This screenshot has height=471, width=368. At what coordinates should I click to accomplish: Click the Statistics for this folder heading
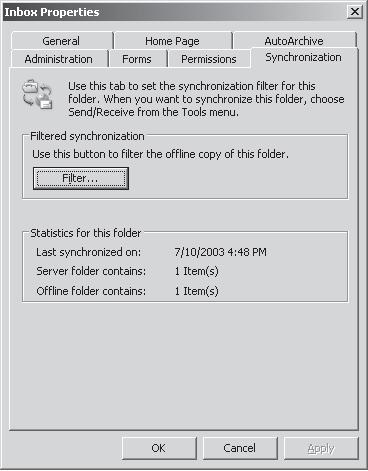(x=86, y=233)
